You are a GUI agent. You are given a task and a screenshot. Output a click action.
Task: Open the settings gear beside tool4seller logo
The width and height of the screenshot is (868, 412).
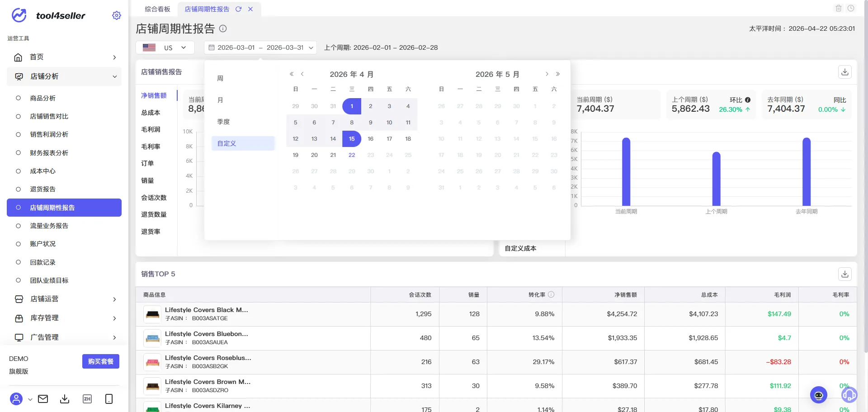(117, 15)
